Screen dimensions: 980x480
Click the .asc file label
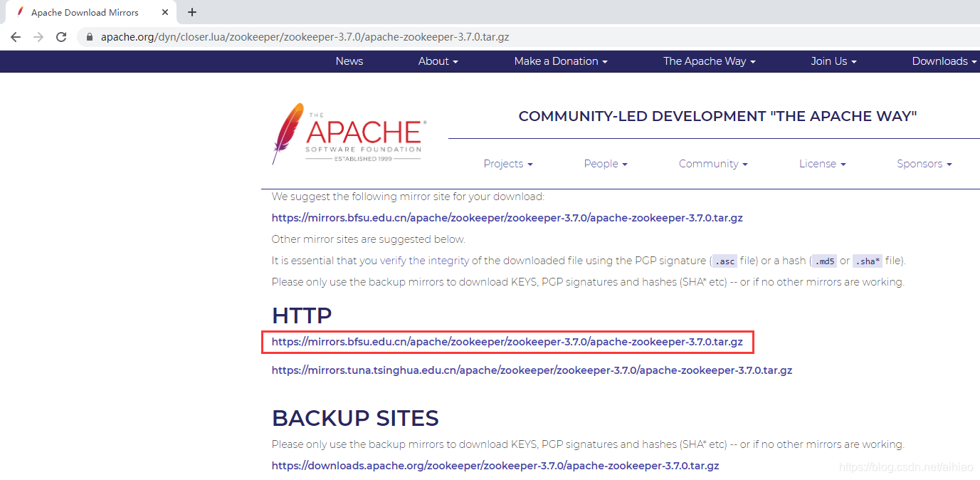coord(725,261)
